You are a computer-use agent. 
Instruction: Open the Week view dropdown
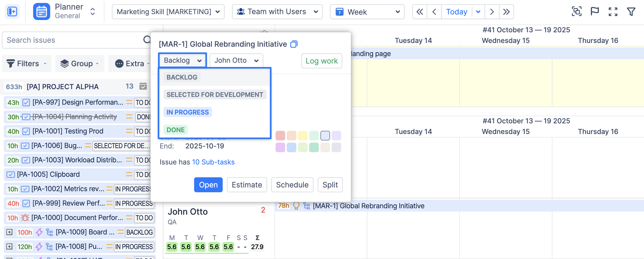[367, 12]
